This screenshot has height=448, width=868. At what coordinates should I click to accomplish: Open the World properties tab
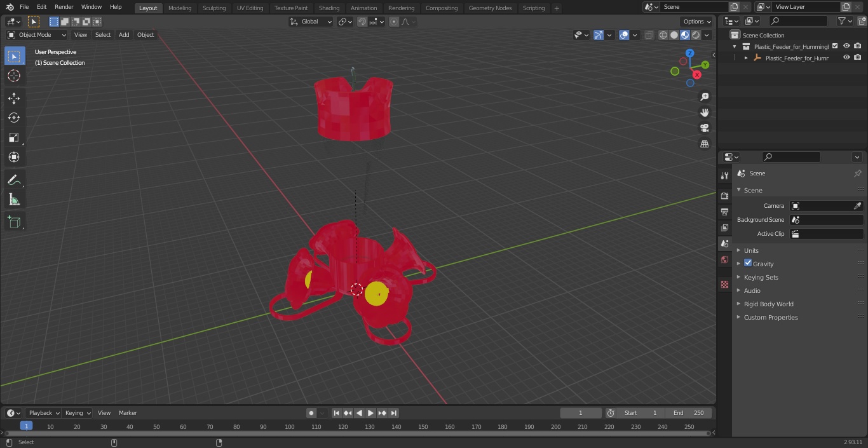coord(724,259)
